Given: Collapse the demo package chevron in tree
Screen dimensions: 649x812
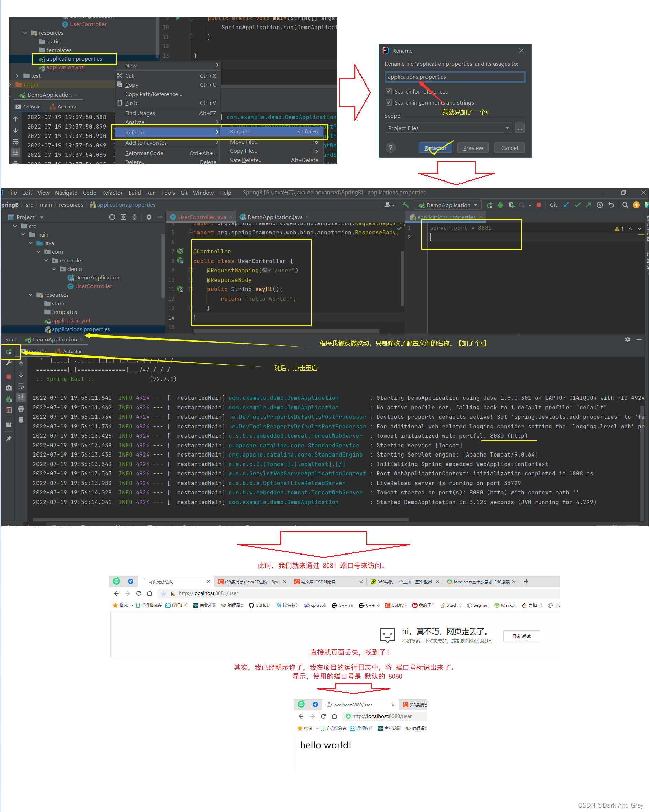Looking at the screenshot, I should [x=54, y=269].
